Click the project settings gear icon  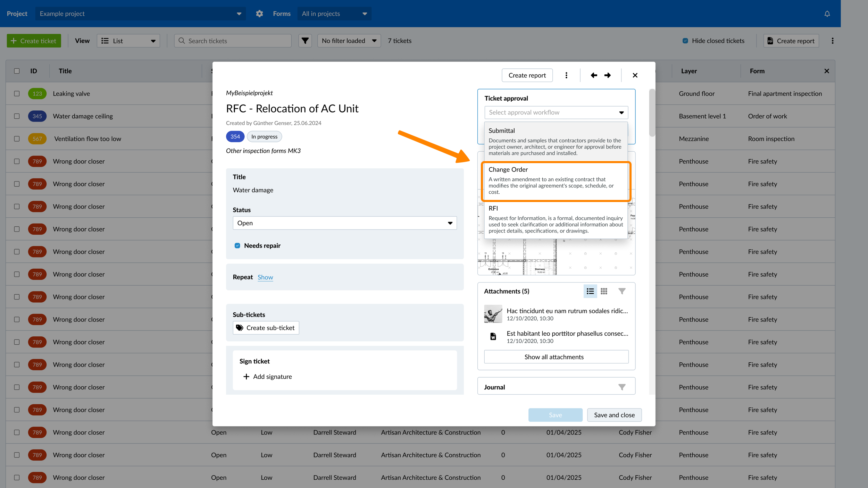point(259,14)
